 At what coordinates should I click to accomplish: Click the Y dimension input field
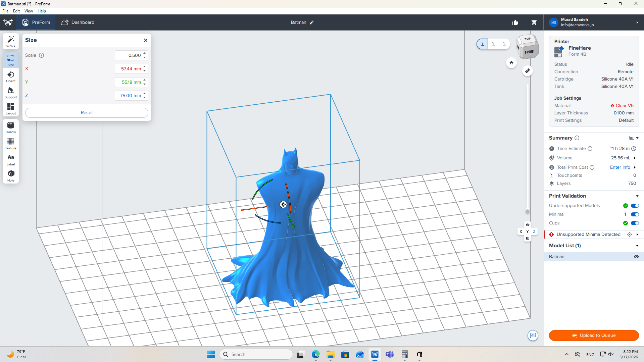[131, 82]
